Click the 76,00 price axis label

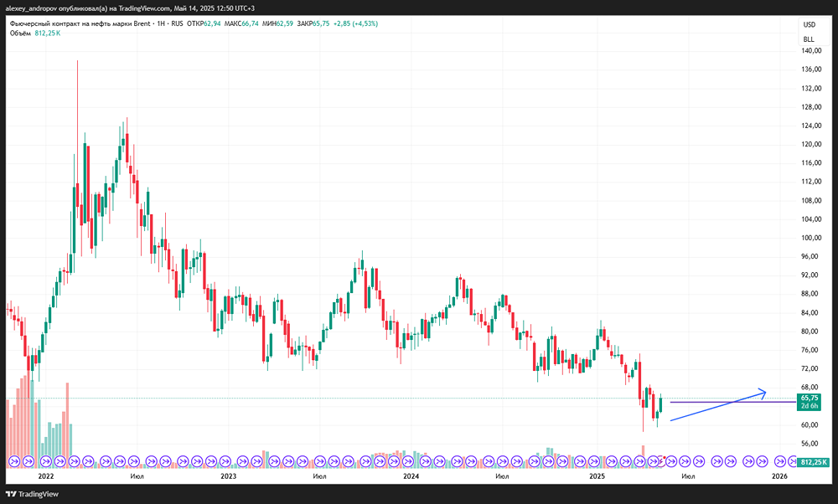810,350
